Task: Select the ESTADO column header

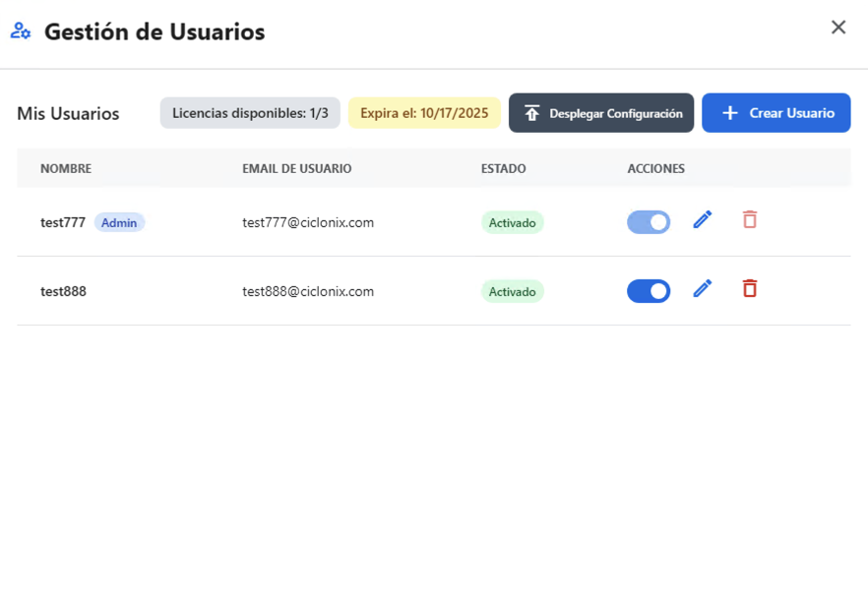Action: coord(503,169)
